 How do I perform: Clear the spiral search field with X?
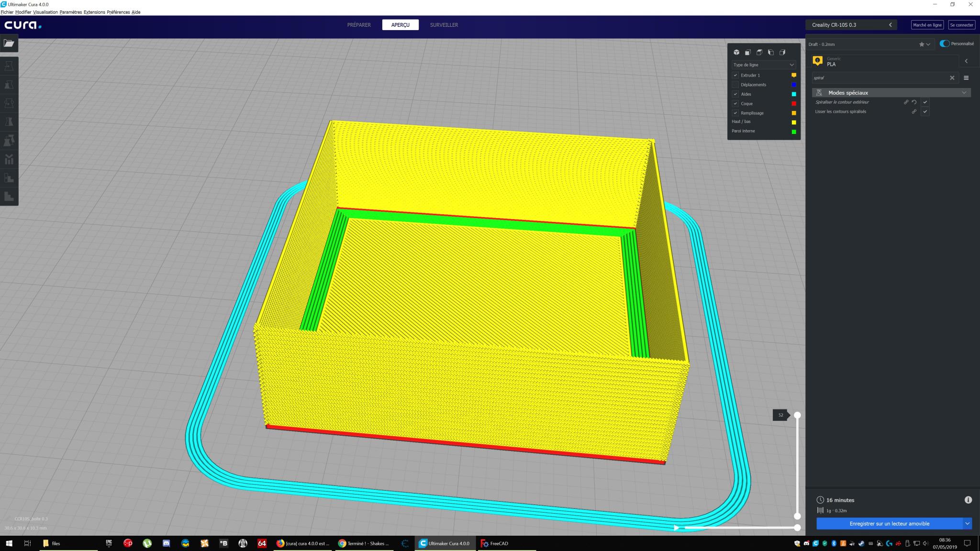click(952, 78)
